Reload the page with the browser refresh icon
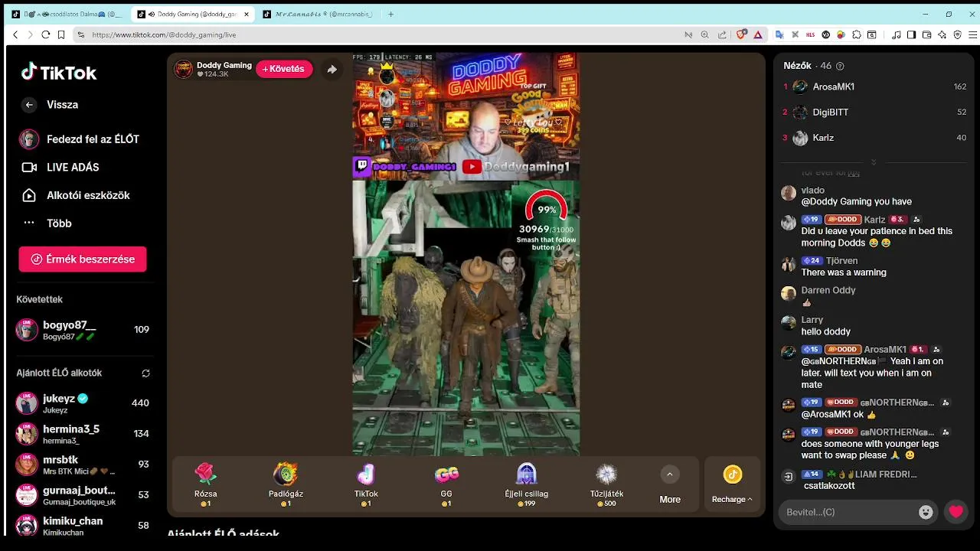The width and height of the screenshot is (980, 551). (45, 34)
